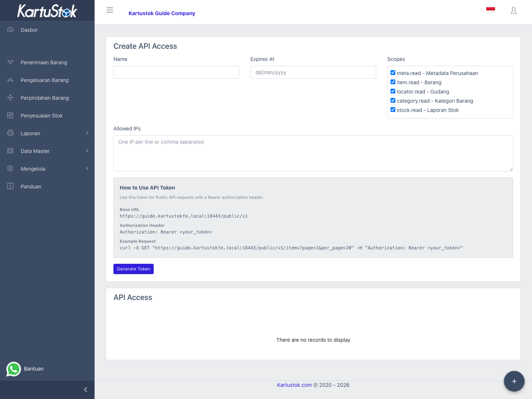Click There are no records to display
This screenshot has height=399, width=532.
tap(313, 340)
